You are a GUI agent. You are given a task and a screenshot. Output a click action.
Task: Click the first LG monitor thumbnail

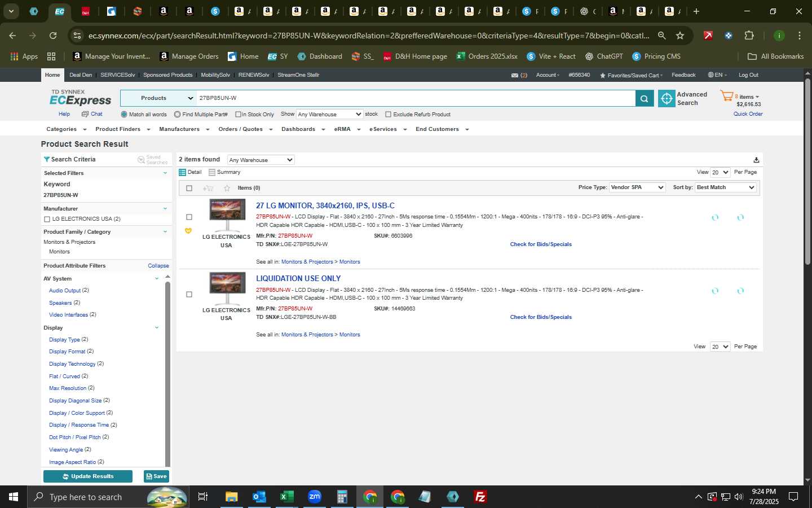227,215
